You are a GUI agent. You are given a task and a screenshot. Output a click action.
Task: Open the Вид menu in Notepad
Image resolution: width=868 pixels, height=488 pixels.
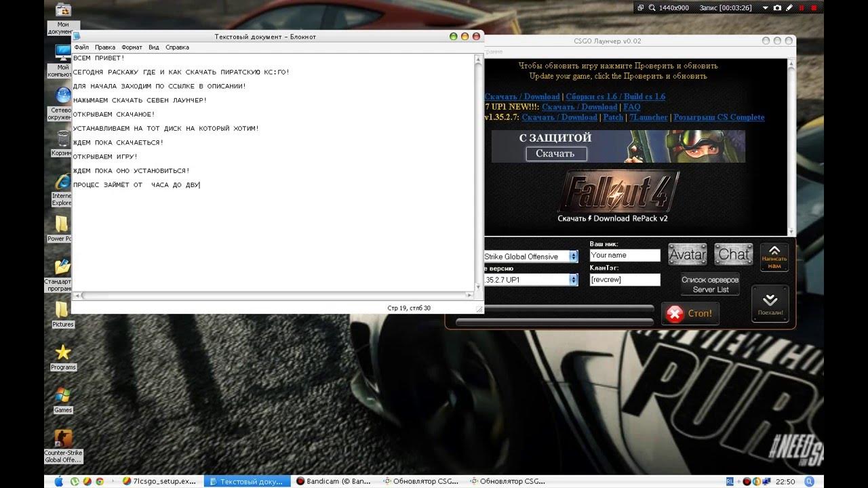[x=154, y=47]
